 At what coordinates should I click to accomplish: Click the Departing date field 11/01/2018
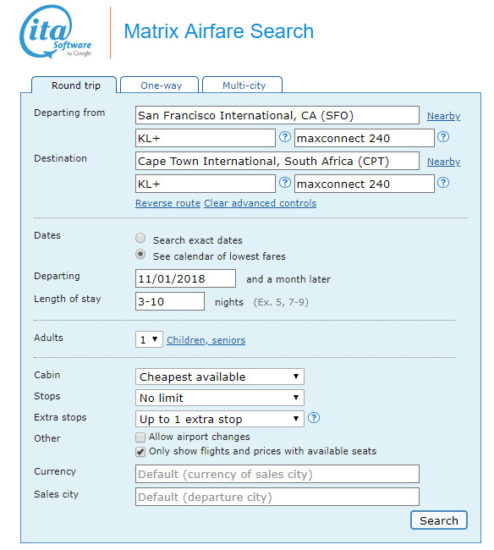(185, 279)
